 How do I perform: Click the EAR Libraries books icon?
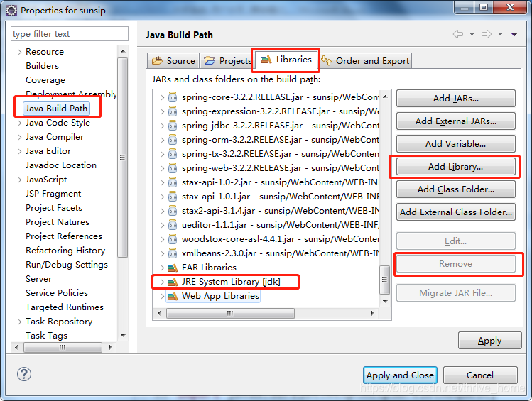173,268
